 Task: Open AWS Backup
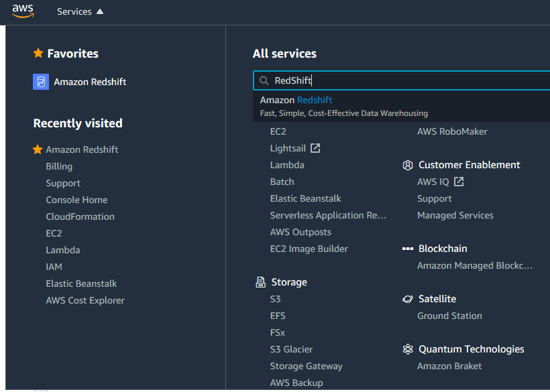click(x=296, y=383)
